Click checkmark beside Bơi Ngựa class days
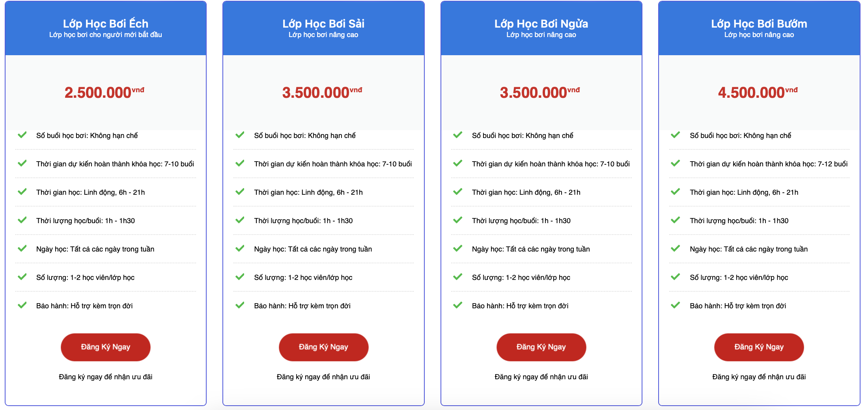The image size is (868, 410). pos(457,248)
